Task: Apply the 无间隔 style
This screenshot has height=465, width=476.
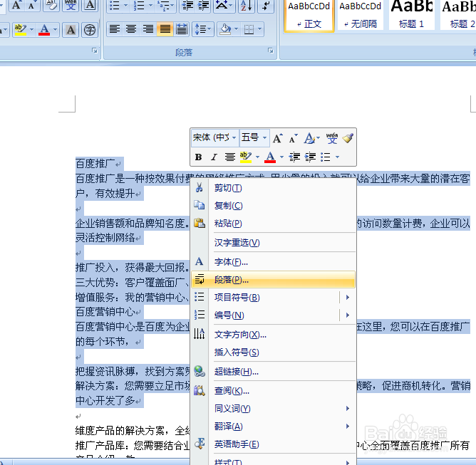Action: 361,14
